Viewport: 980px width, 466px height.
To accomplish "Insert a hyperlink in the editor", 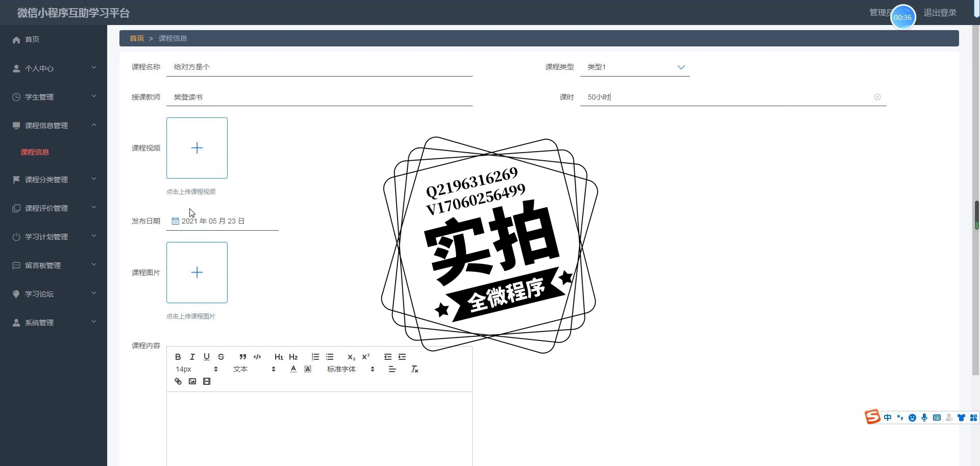I will tap(178, 381).
